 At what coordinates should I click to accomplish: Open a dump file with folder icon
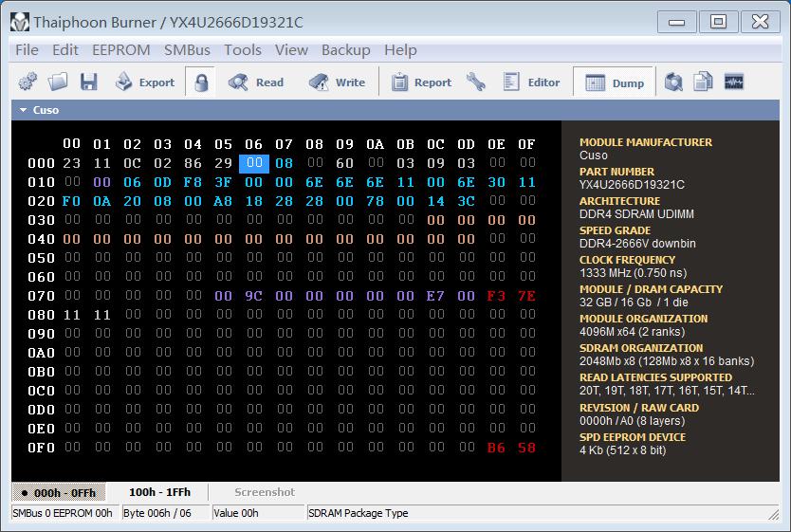coord(58,83)
